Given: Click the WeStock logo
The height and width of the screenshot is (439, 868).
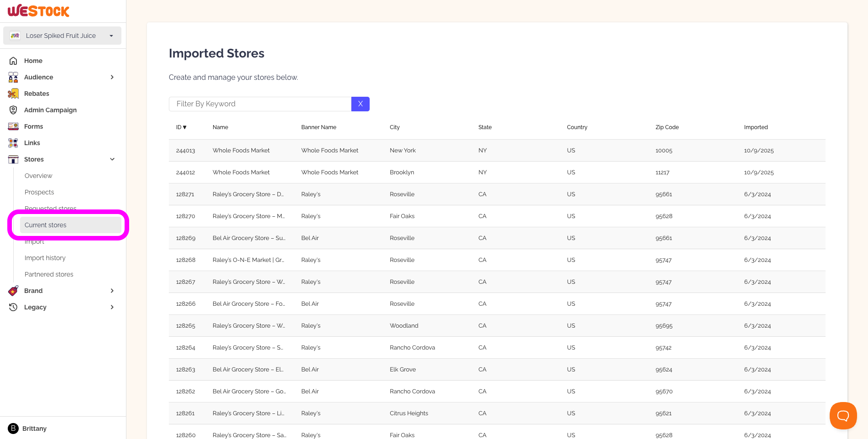Looking at the screenshot, I should coord(39,11).
